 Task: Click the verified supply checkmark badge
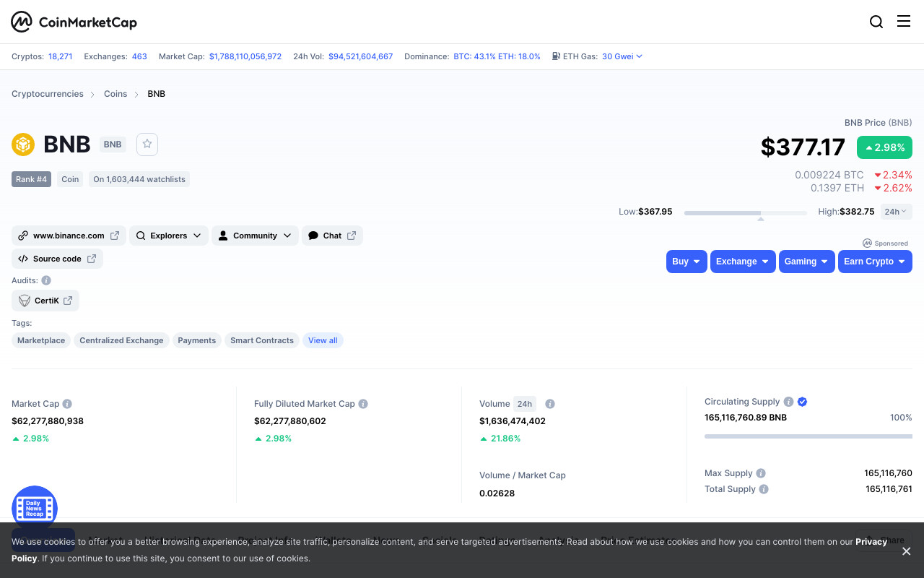[x=802, y=402]
